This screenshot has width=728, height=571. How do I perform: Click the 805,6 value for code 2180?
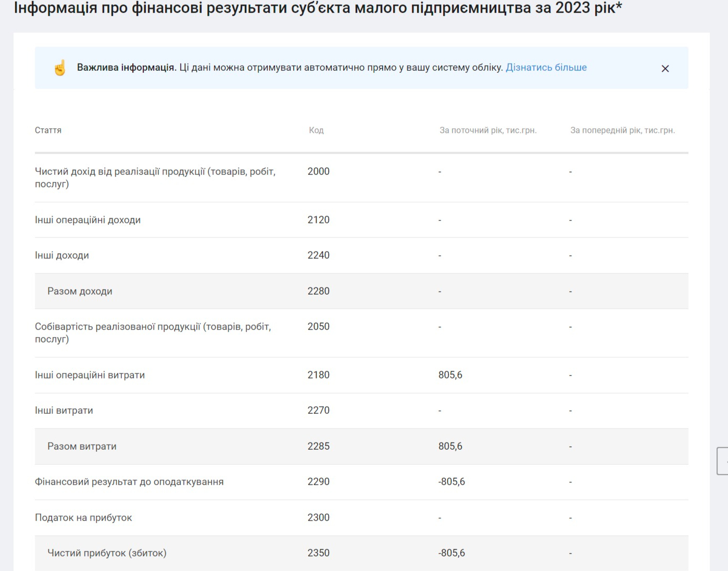450,375
